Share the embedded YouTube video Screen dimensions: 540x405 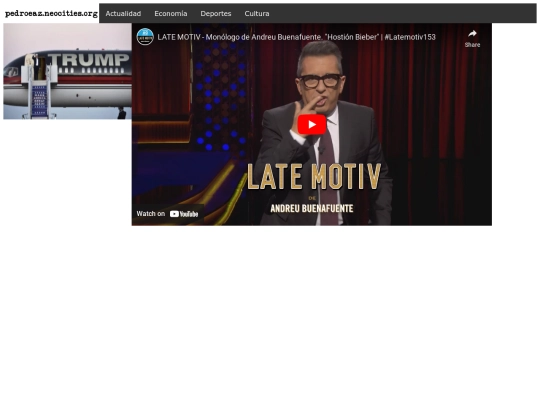click(x=472, y=38)
